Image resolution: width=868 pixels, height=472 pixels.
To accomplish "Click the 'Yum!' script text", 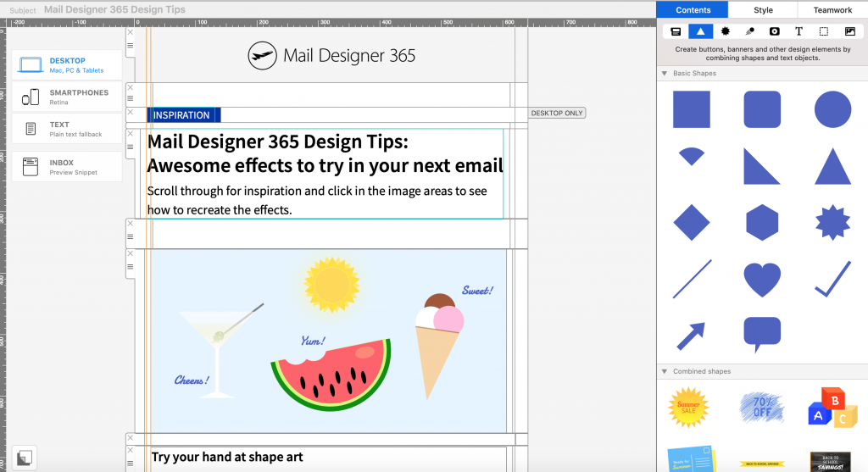I will pyautogui.click(x=313, y=341).
